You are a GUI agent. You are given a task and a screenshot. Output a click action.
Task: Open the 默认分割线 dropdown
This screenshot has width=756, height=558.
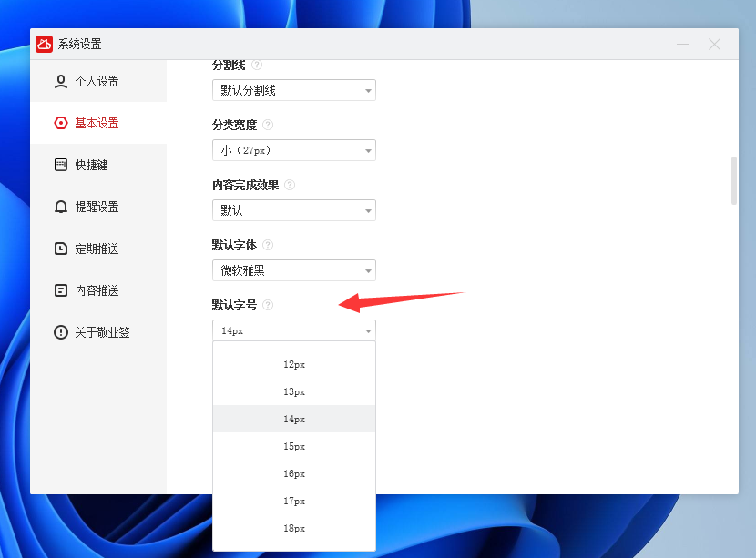coord(294,90)
